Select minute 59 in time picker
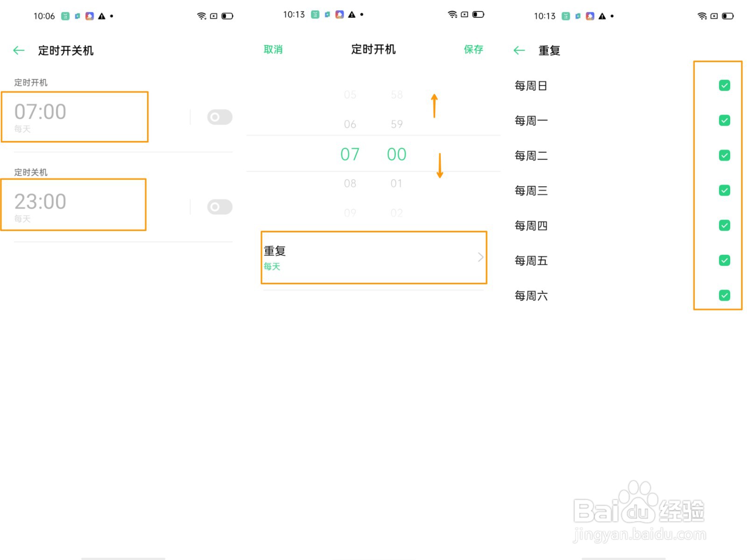Screen dimensions: 747x560 coord(397,124)
